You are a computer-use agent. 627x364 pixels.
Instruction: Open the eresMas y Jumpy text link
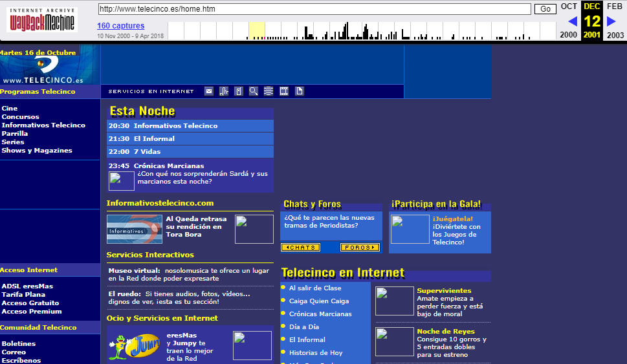coord(190,347)
